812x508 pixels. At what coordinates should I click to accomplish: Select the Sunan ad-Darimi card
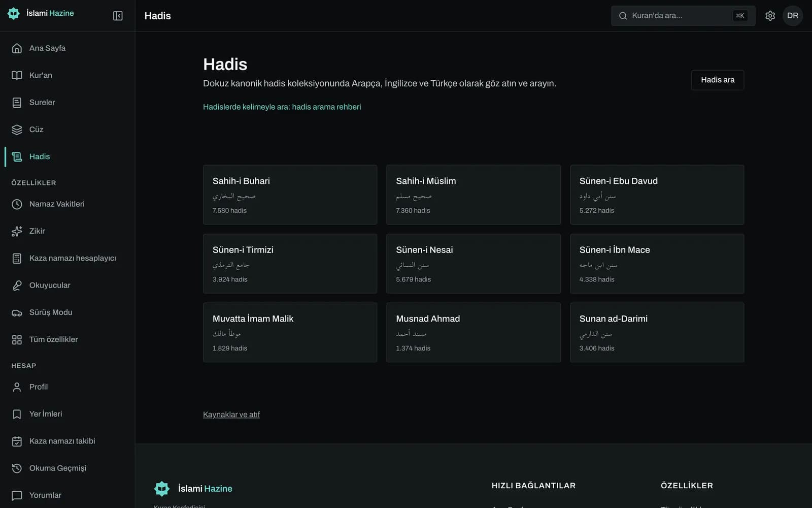[x=657, y=332]
